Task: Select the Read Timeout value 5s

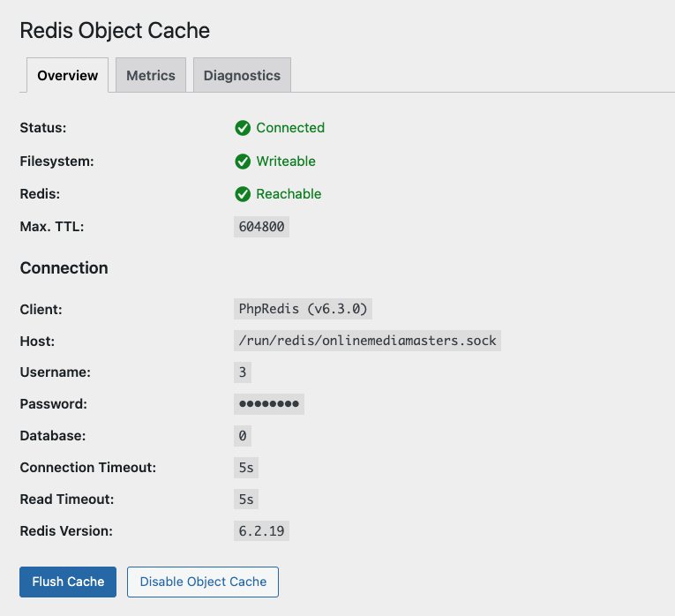Action: [246, 500]
